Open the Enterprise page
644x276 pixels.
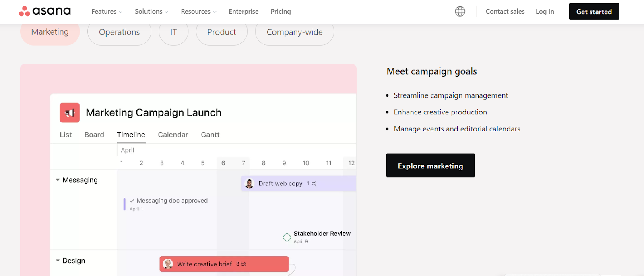tap(244, 12)
